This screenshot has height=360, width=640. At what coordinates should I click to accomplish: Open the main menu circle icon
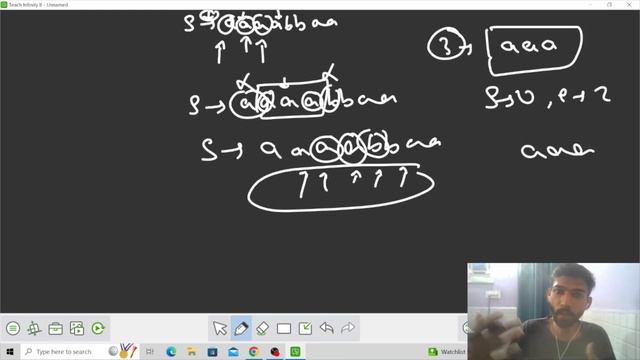coord(13,328)
